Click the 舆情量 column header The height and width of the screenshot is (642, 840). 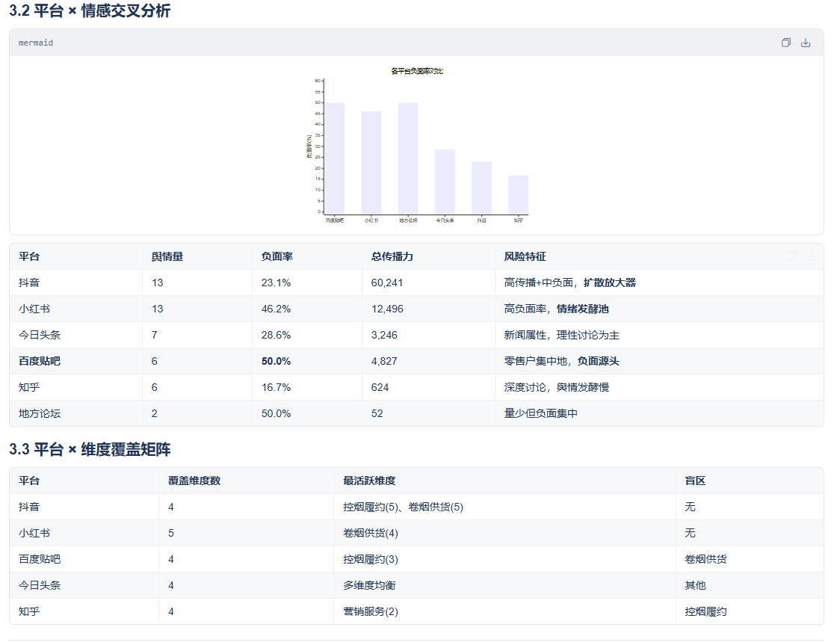(167, 256)
